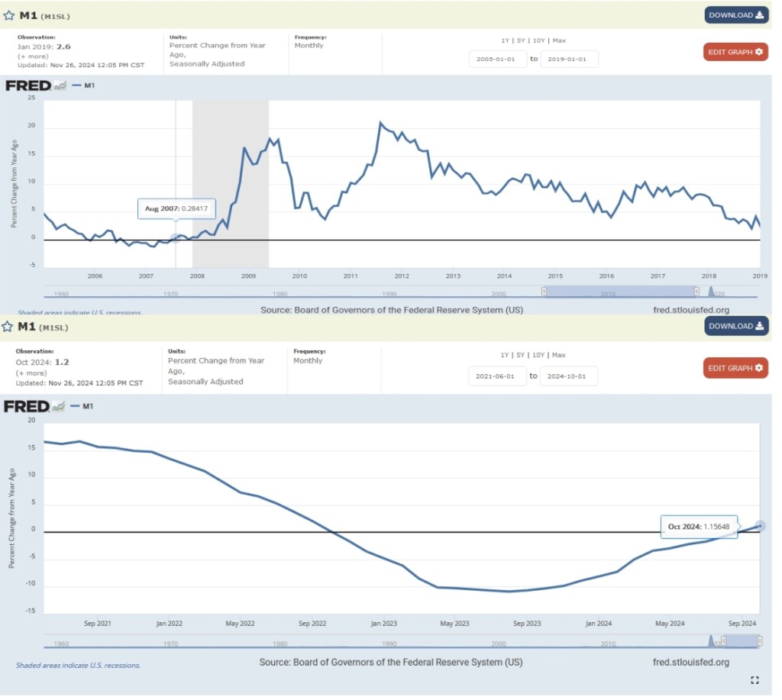Image resolution: width=782 pixels, height=700 pixels.
Task: Click the 'Sep 2021' x-axis label
Action: (98, 623)
